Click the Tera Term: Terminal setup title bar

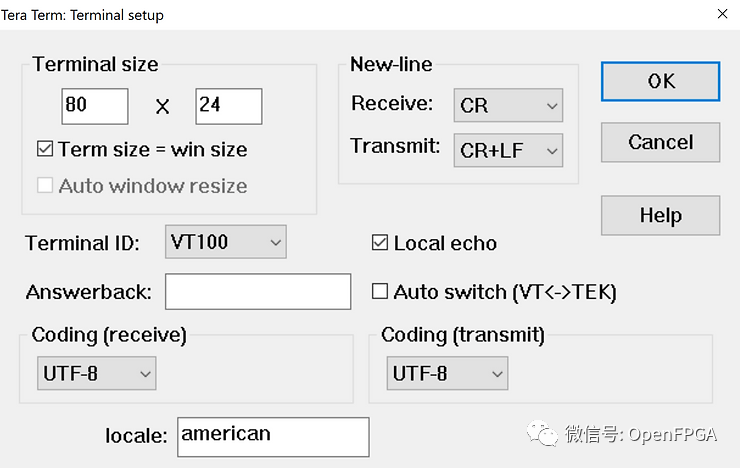tap(300, 15)
